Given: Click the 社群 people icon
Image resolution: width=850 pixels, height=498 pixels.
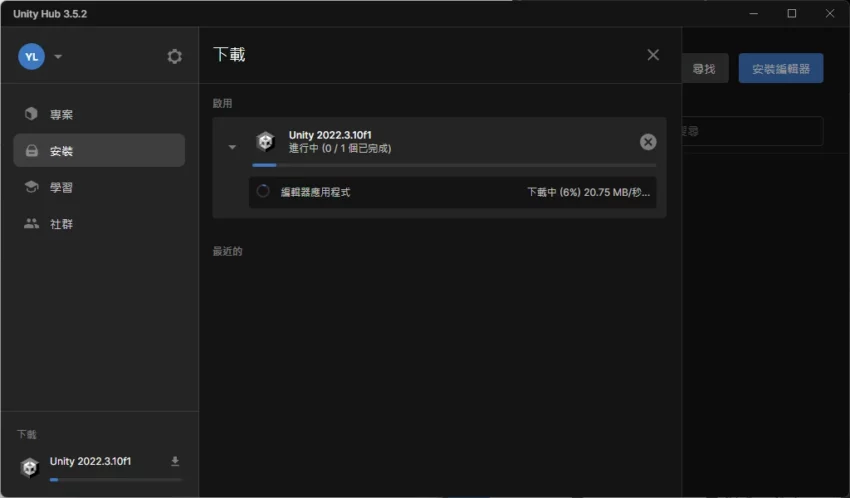Looking at the screenshot, I should pyautogui.click(x=31, y=224).
